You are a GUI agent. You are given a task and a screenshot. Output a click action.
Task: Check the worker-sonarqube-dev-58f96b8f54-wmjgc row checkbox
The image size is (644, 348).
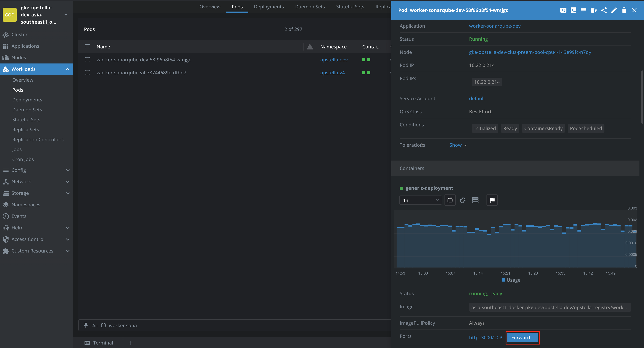point(87,60)
